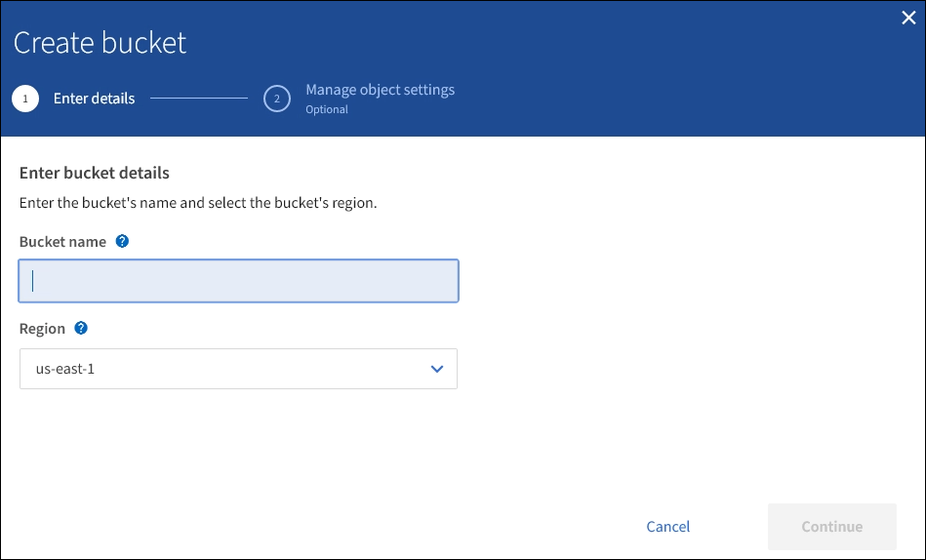926x560 pixels.
Task: Go to Manage object settings step
Action: (x=380, y=90)
